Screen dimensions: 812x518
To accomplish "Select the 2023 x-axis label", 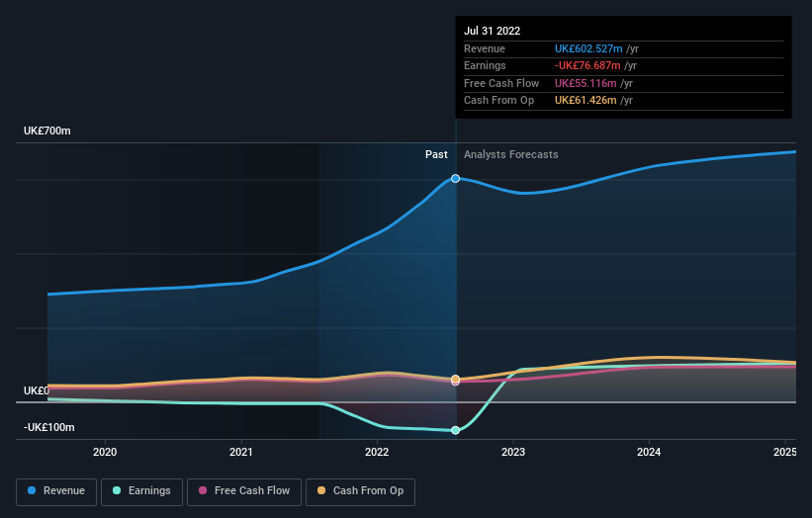I will [x=513, y=452].
